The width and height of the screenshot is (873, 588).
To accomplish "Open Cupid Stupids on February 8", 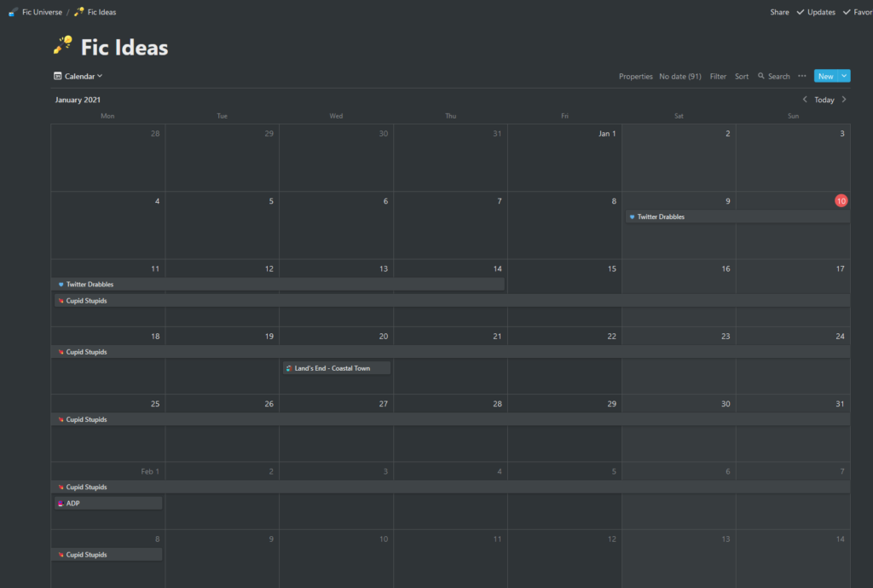I will pos(108,555).
